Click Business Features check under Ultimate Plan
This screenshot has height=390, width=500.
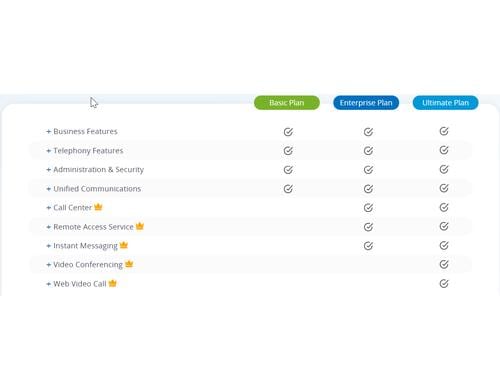[444, 131]
